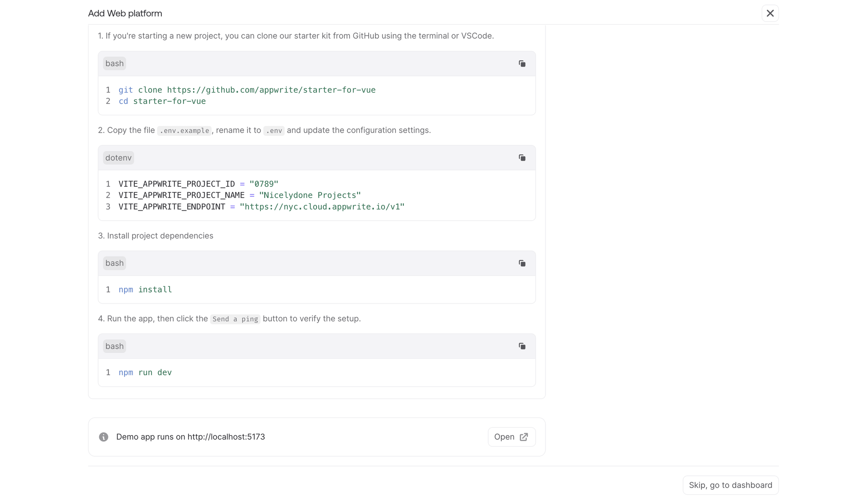Click the cd starter-for-vue line
The image size is (867, 504).
162,101
